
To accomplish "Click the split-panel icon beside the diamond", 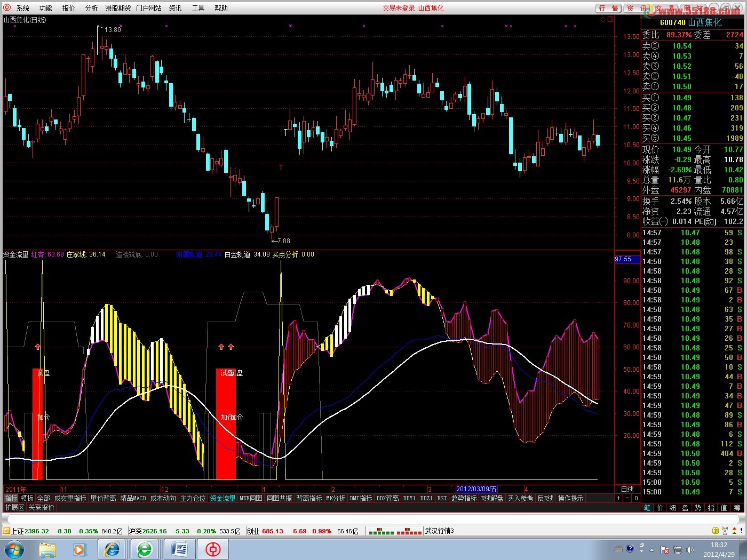I will point(610,19).
